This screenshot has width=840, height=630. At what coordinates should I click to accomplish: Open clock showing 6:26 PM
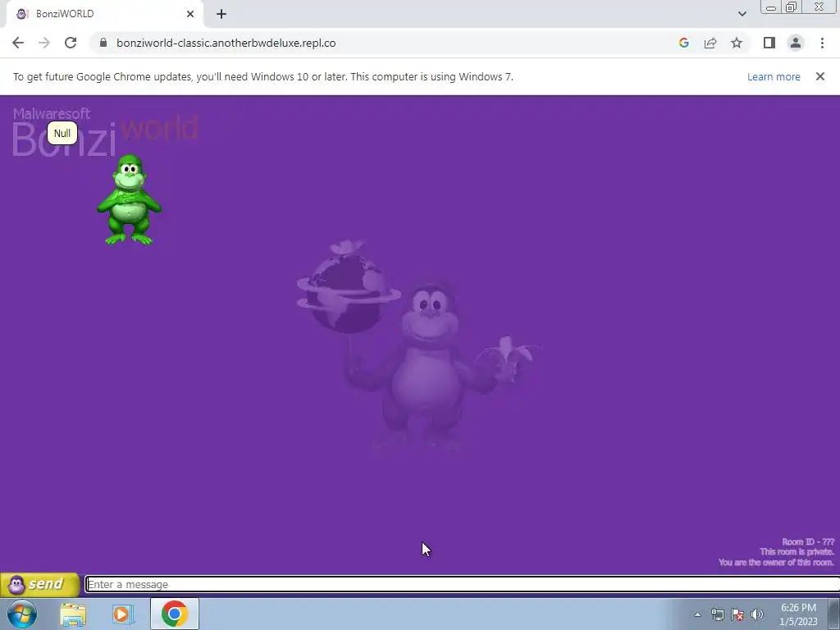tap(798, 614)
